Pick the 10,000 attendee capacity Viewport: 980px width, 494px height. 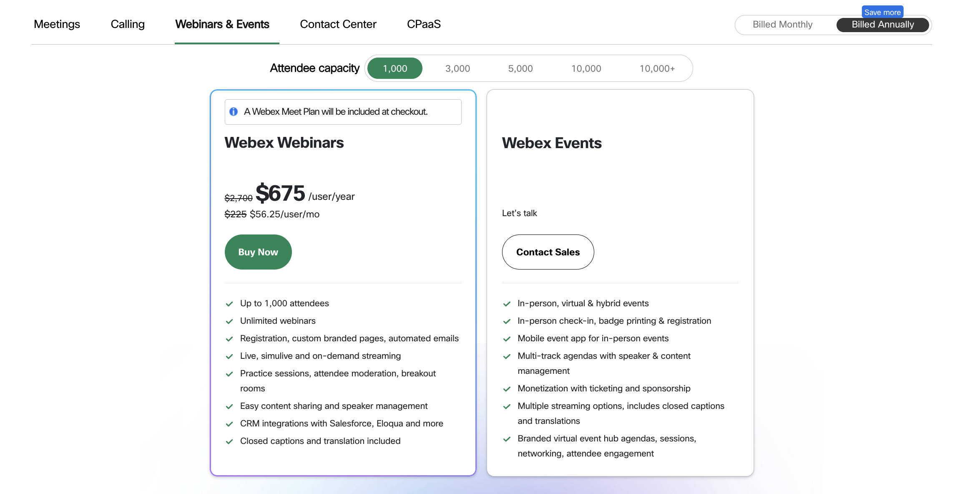pyautogui.click(x=586, y=68)
